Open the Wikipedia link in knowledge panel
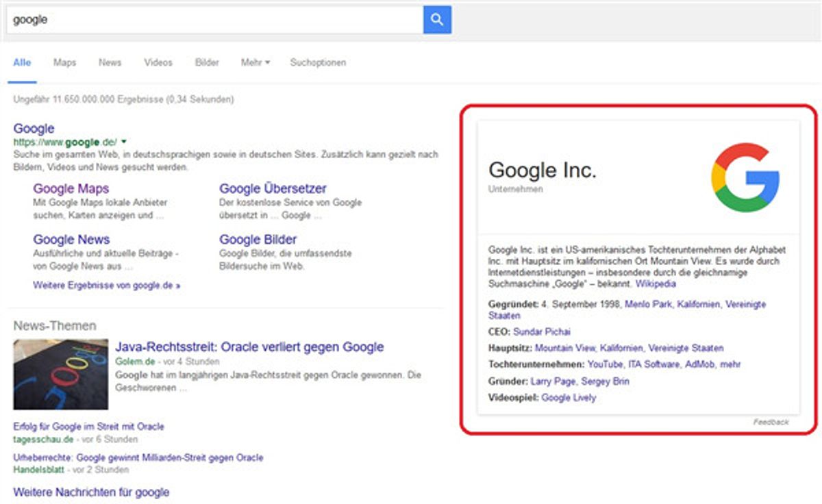The height and width of the screenshot is (504, 822). tap(656, 283)
